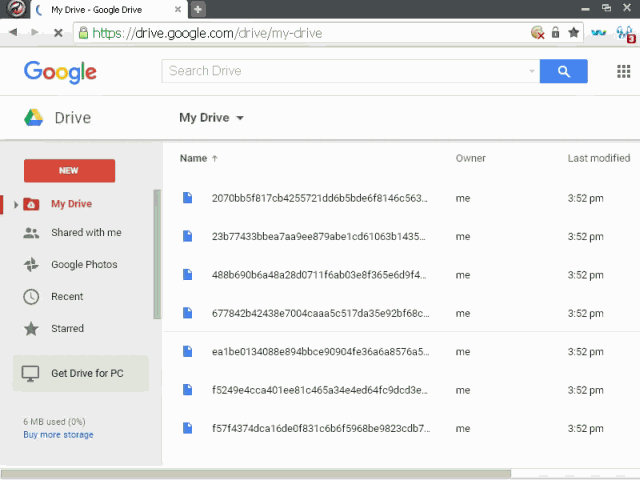Open the My Drive dropdown menu
Viewport: 640px width, 480px height.
tap(211, 118)
